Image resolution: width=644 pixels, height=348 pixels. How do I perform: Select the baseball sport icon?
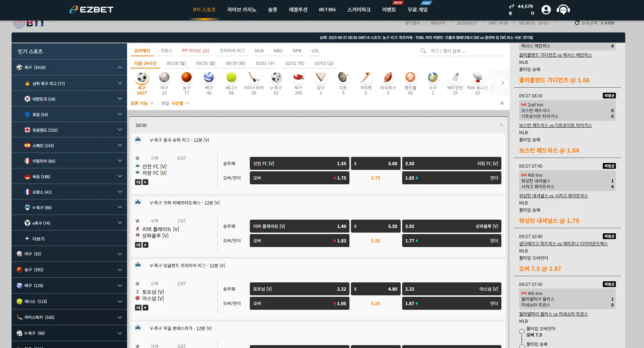tap(164, 78)
